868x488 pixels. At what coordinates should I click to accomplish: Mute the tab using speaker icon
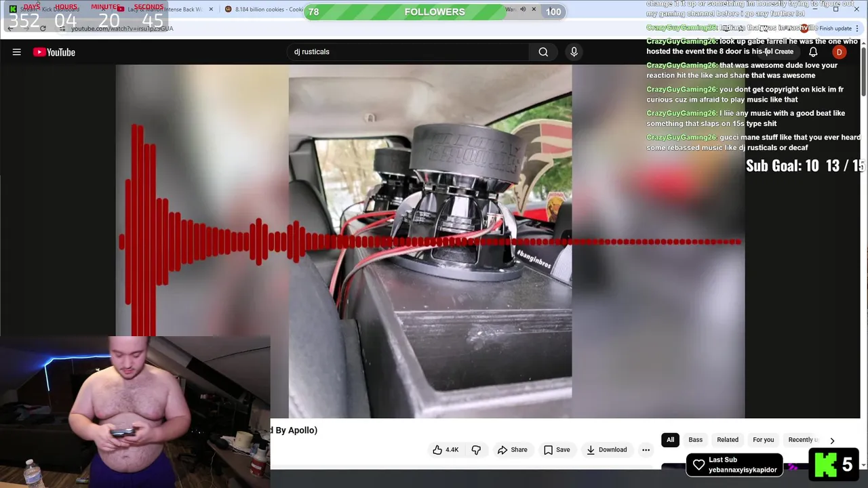pyautogui.click(x=523, y=9)
